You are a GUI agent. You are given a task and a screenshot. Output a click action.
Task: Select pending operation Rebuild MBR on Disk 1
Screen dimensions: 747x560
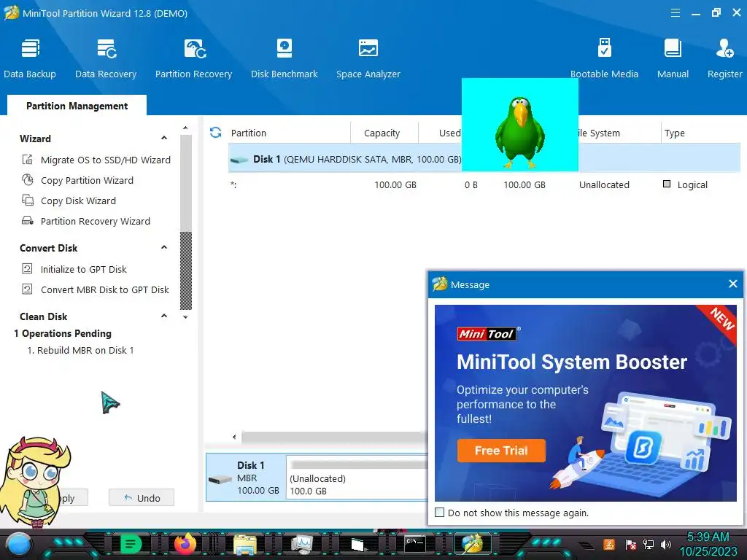pos(80,351)
